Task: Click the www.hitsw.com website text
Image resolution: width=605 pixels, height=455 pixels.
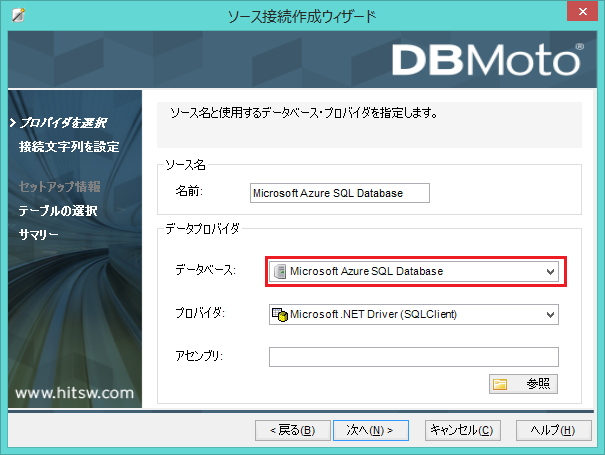Action: [74, 393]
